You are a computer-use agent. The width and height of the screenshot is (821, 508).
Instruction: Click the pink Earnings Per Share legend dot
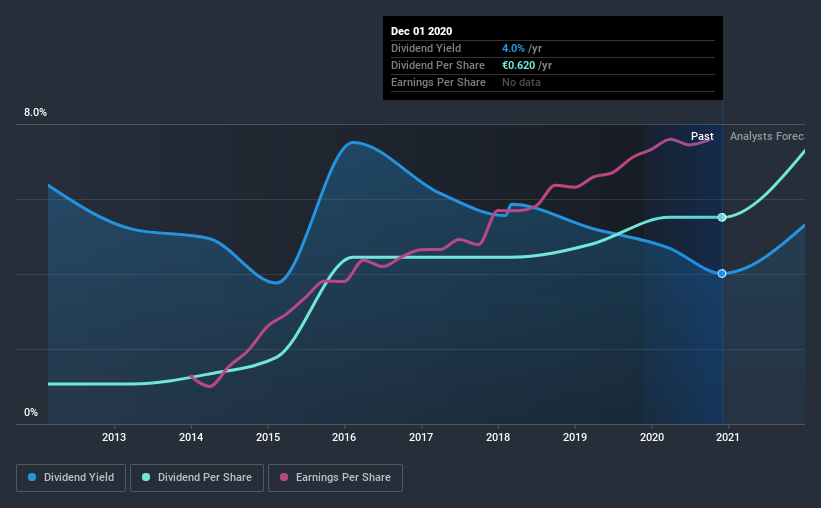tap(284, 477)
